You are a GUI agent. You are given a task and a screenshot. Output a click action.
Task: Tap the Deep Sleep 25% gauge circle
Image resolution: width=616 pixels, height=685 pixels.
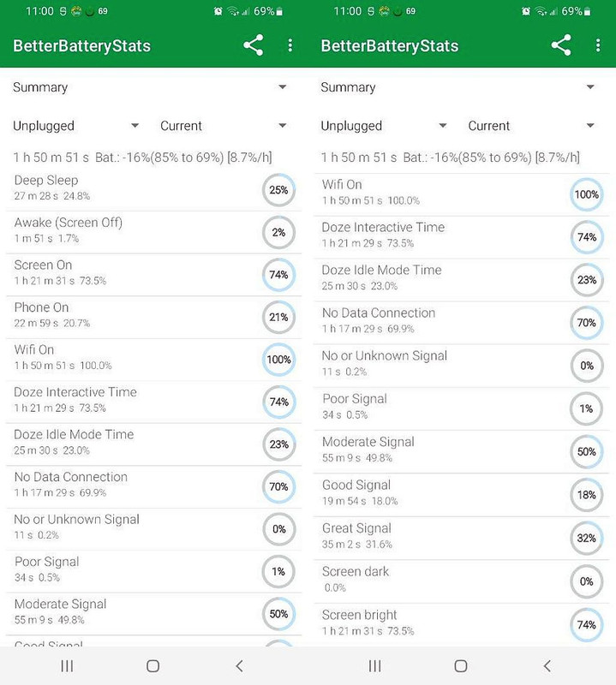(279, 190)
